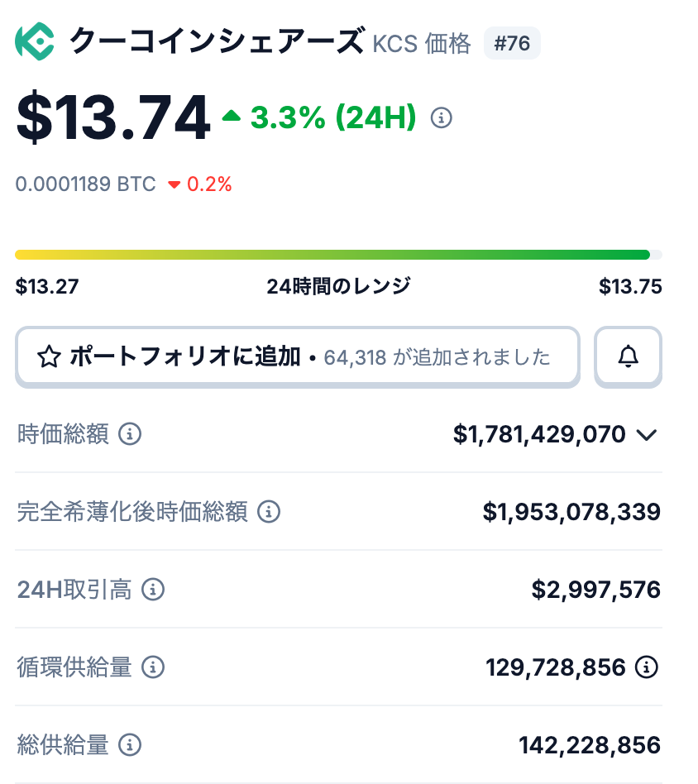
Task: Click the クーコインシェアーズ coin name heading
Action: [x=216, y=41]
